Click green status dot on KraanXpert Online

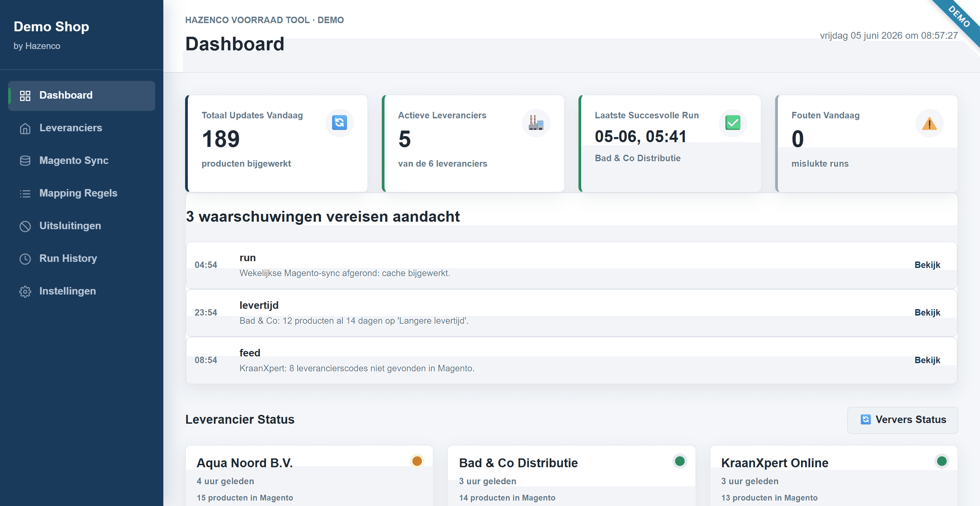pos(942,461)
